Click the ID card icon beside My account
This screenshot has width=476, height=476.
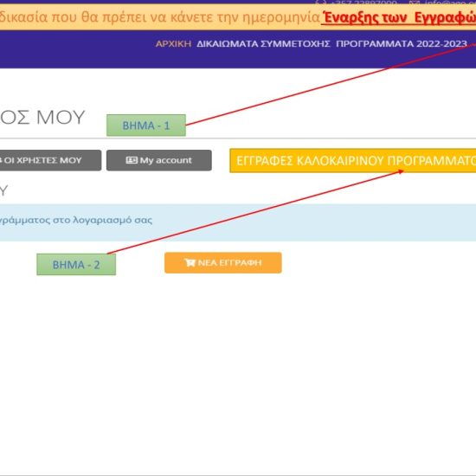click(x=132, y=160)
